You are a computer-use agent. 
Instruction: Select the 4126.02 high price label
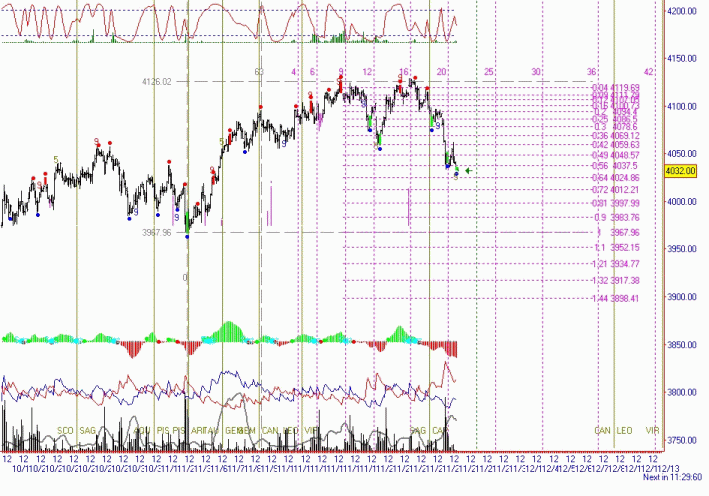point(156,82)
